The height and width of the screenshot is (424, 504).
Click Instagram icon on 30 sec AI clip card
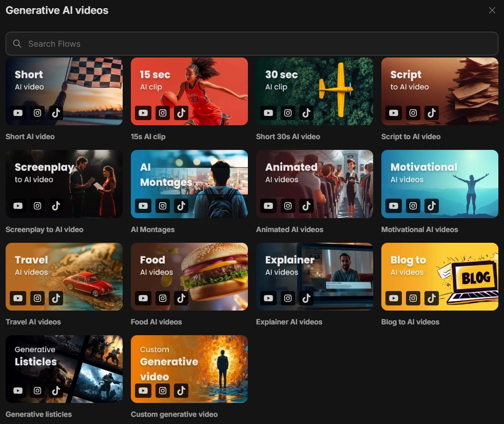pyautogui.click(x=288, y=113)
